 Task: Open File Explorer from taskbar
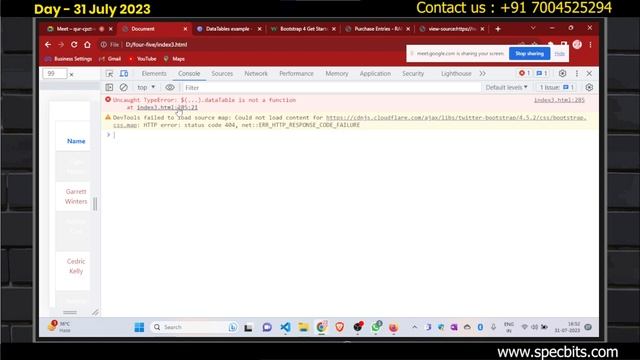tap(303, 327)
